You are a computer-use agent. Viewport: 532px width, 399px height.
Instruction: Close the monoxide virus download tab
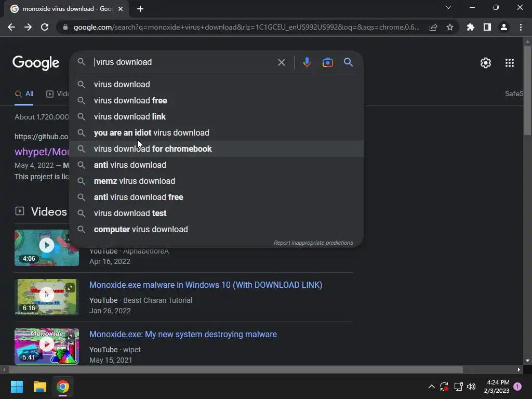pyautogui.click(x=121, y=9)
